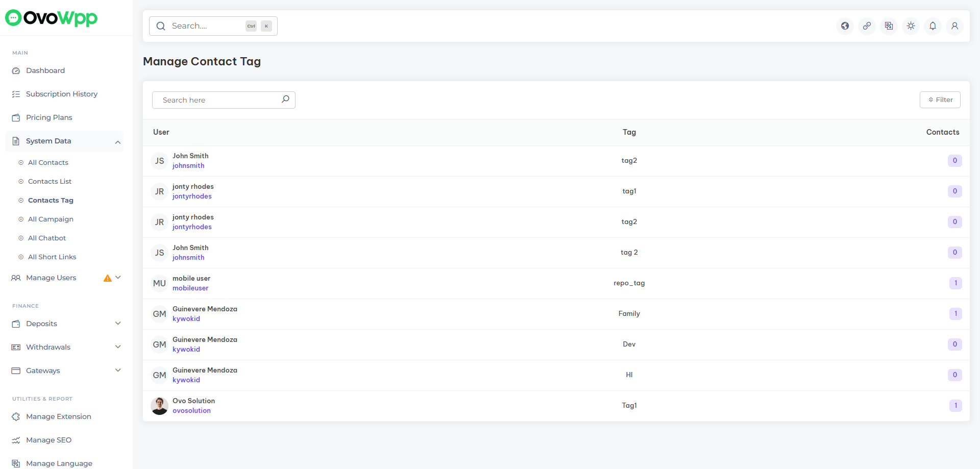Viewport: 980px width, 469px height.
Task: Click Ovo Solution's avatar photo
Action: (159, 406)
